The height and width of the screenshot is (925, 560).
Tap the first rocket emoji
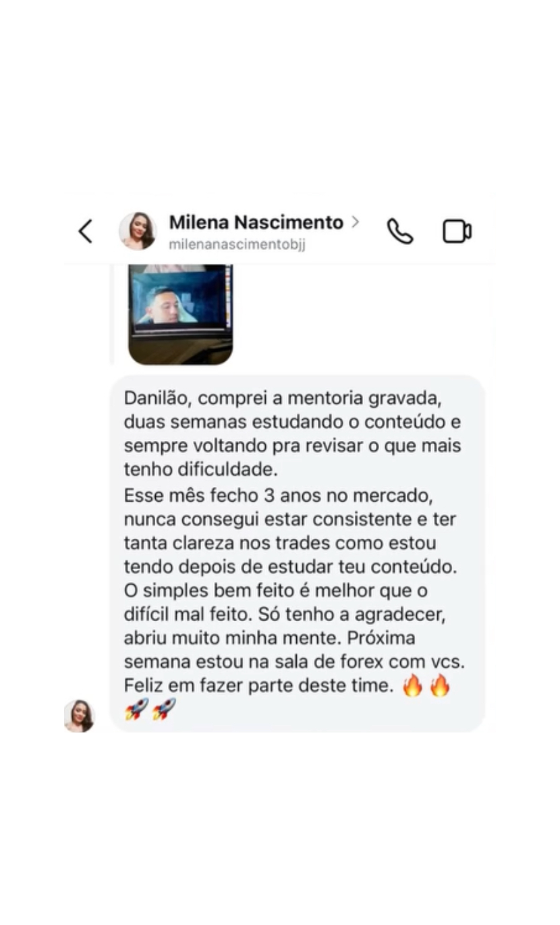136,710
